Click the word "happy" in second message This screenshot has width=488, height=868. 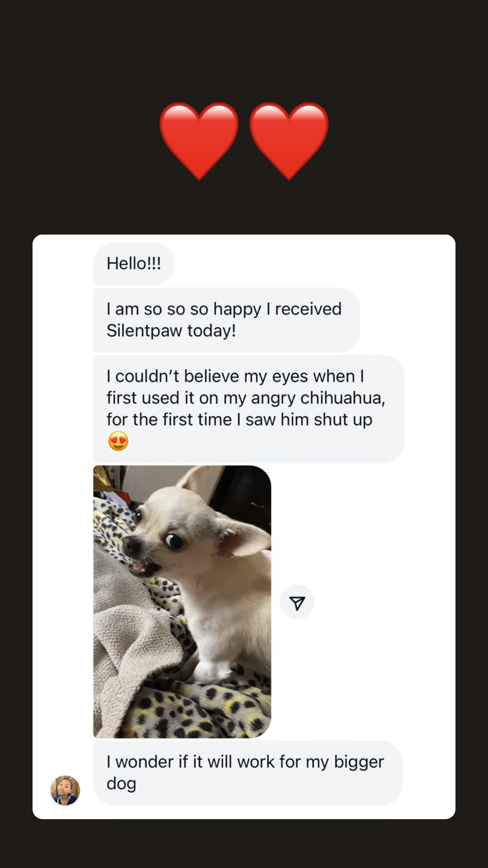point(237,310)
